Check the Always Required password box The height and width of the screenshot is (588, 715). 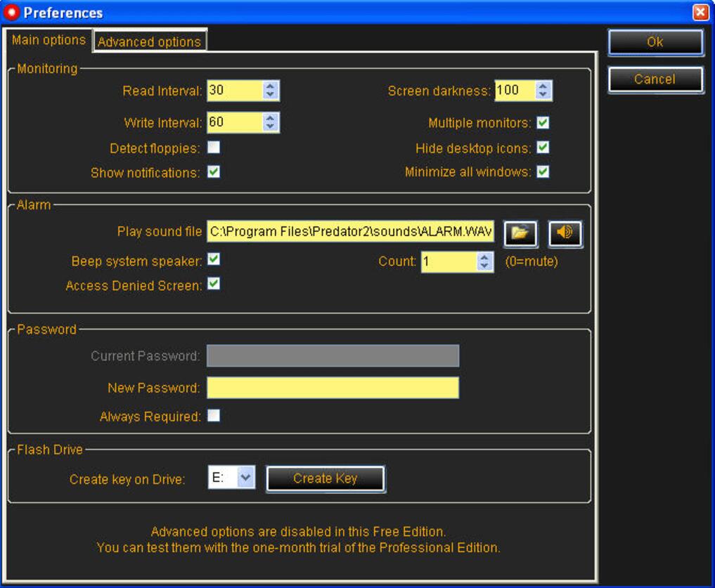[x=214, y=416]
